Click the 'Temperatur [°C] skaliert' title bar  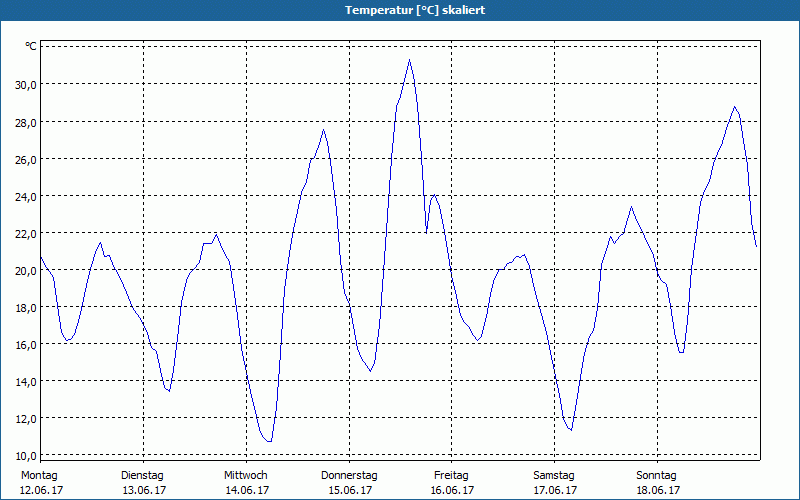tap(400, 10)
